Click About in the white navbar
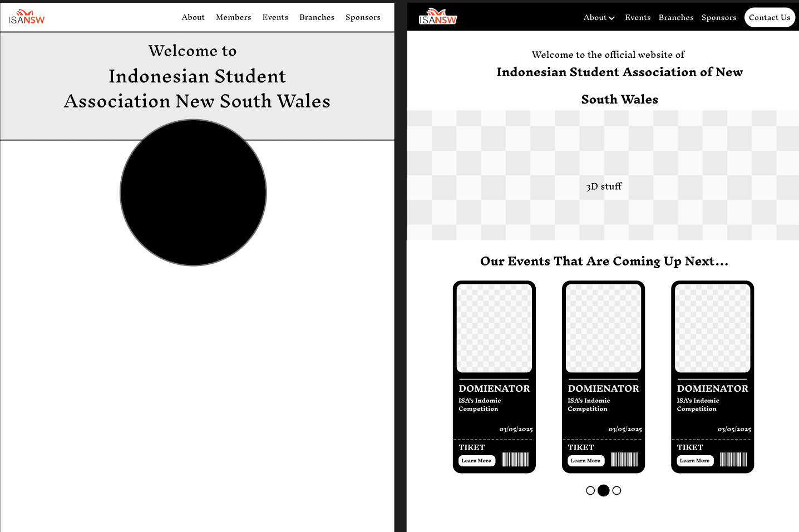Image resolution: width=799 pixels, height=532 pixels. [x=193, y=17]
